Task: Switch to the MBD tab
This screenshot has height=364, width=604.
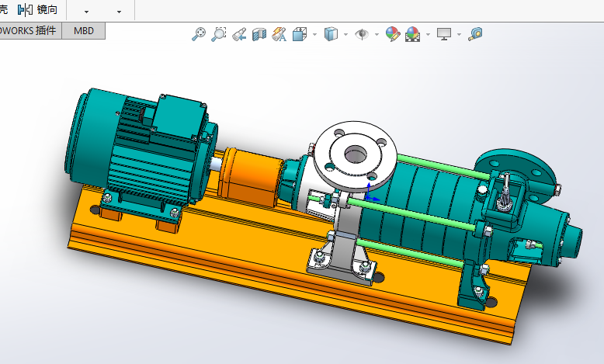Action: [x=84, y=31]
